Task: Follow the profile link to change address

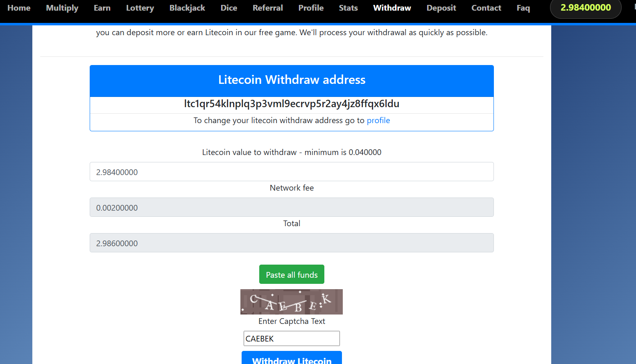Action: pyautogui.click(x=378, y=121)
